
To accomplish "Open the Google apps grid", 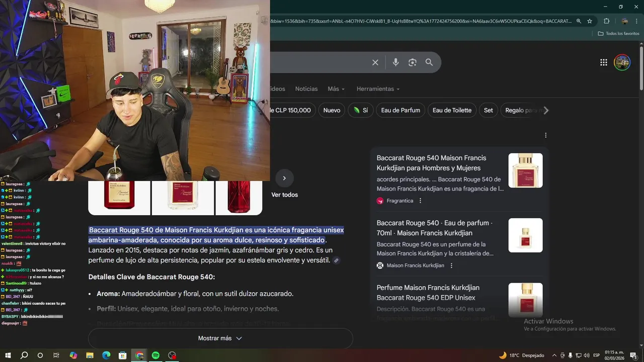I will coord(604,62).
